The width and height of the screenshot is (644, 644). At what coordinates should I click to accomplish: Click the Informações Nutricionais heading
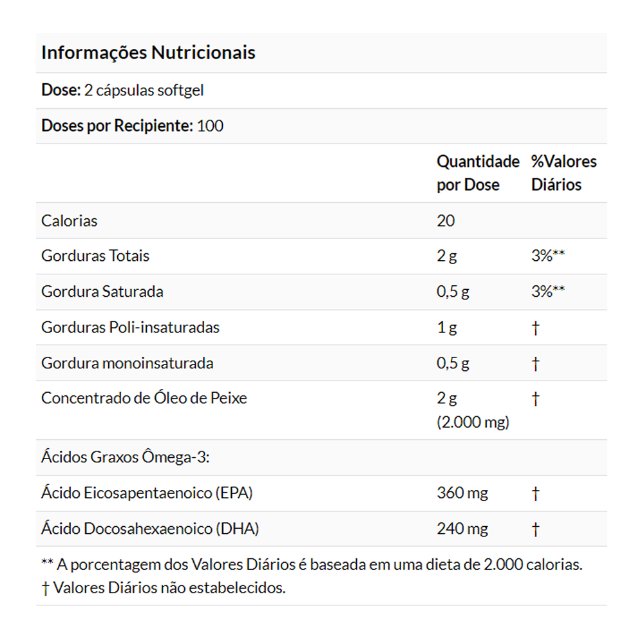click(x=148, y=53)
